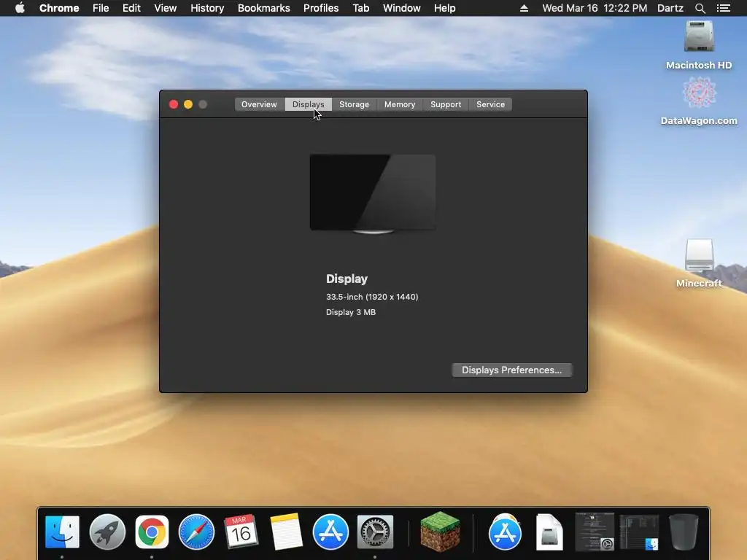747x560 pixels.
Task: Open Displays Preferences button
Action: pyautogui.click(x=511, y=370)
